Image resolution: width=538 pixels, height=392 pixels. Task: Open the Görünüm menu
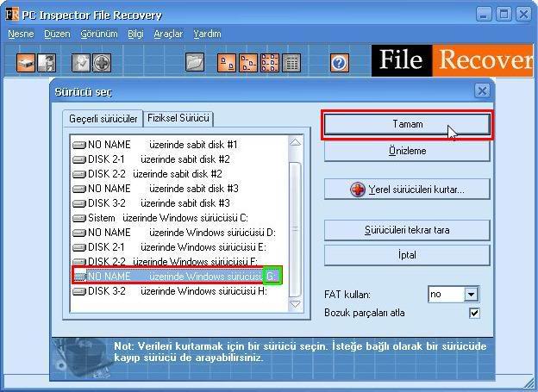coord(99,34)
